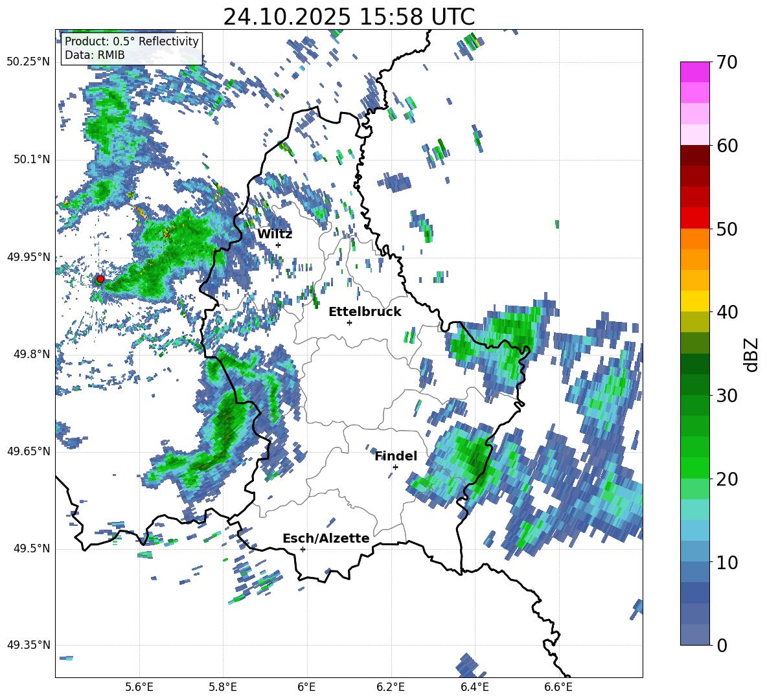Click the yellow colorbar segment at 40
The width and height of the screenshot is (767, 700).
point(694,301)
